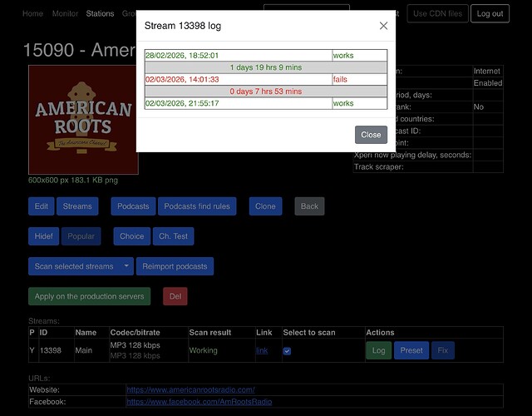Click the red Del button
Screen dimensions: 532x416
point(175,296)
